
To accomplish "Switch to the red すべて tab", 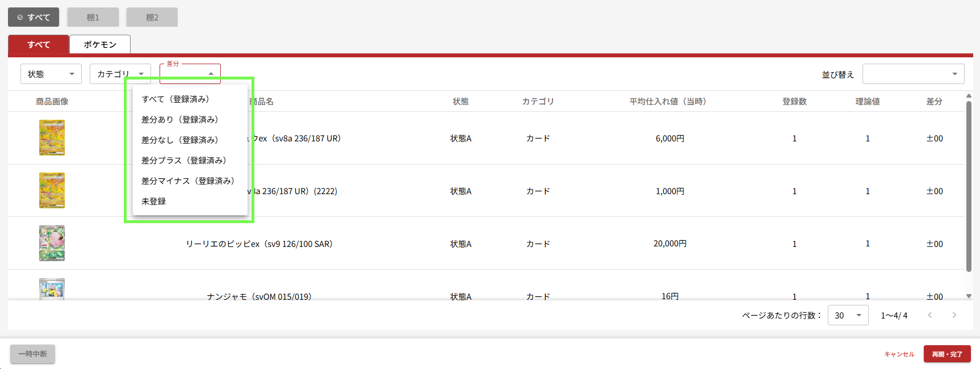I will coord(39,44).
